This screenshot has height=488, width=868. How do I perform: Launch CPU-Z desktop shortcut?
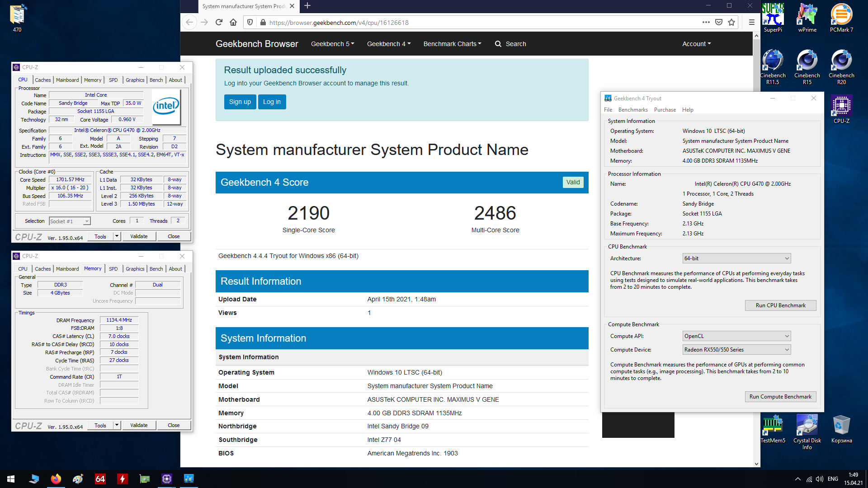[x=841, y=109]
